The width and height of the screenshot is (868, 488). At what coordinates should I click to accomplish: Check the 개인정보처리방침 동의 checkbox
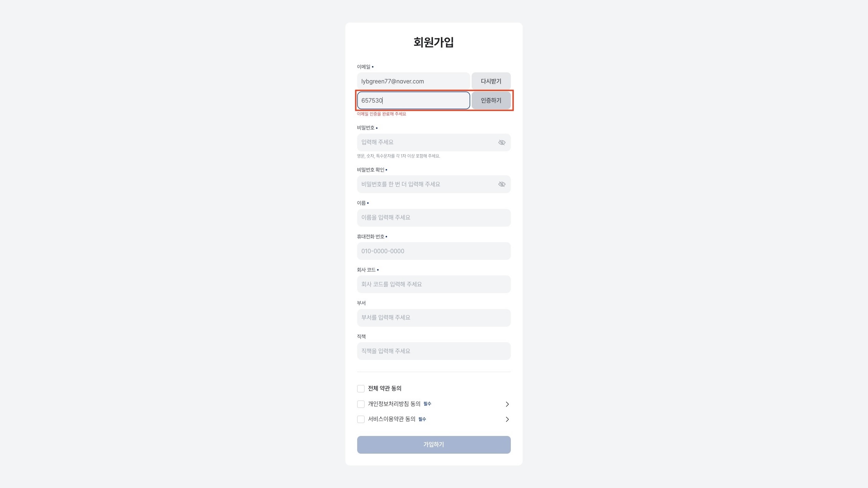point(361,404)
